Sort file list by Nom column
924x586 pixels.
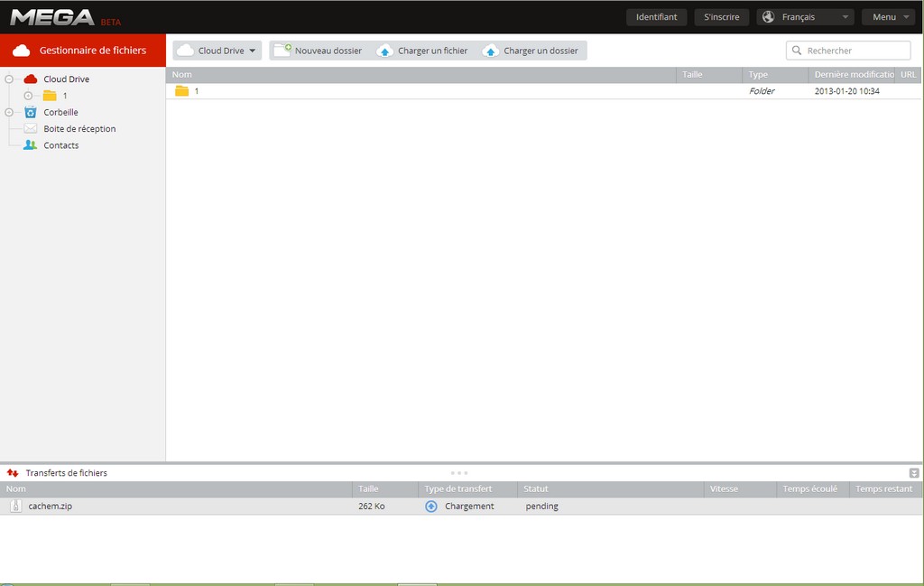(420, 74)
